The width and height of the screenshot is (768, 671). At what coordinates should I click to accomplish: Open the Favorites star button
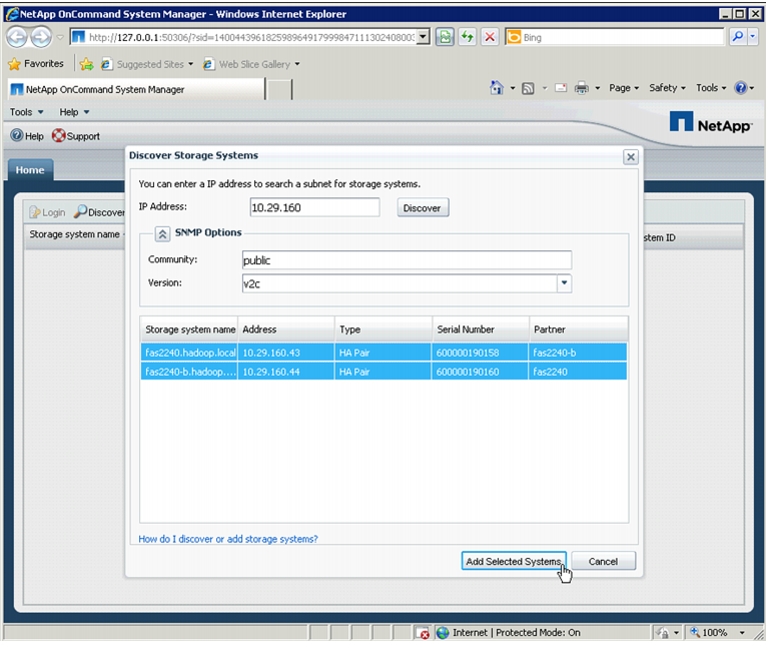click(x=36, y=64)
